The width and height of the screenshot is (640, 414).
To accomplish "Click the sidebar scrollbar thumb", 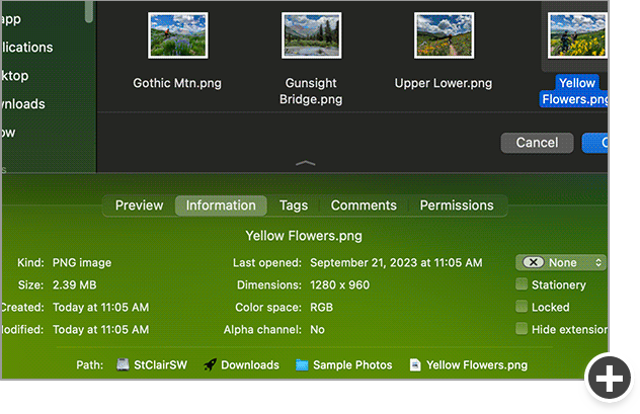I will click(89, 11).
